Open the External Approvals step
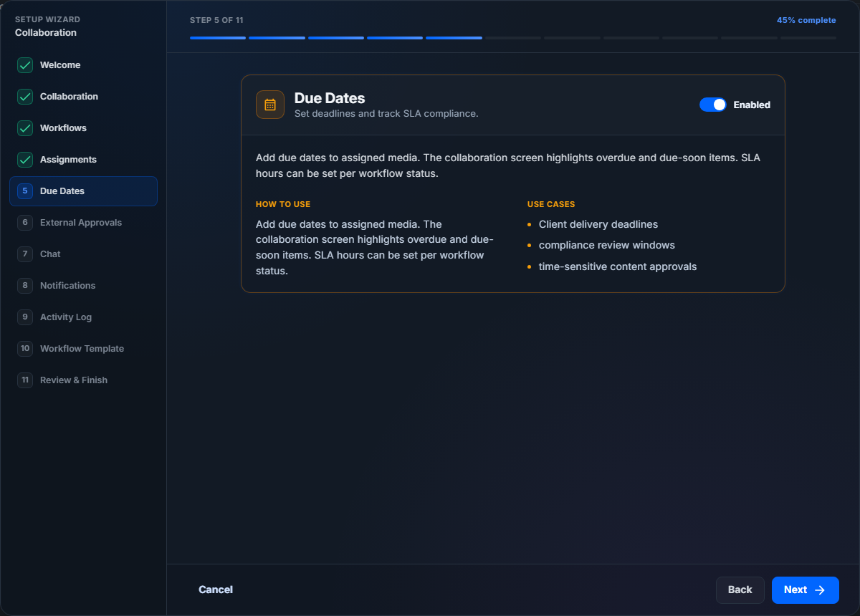Image resolution: width=860 pixels, height=616 pixels. [83, 223]
